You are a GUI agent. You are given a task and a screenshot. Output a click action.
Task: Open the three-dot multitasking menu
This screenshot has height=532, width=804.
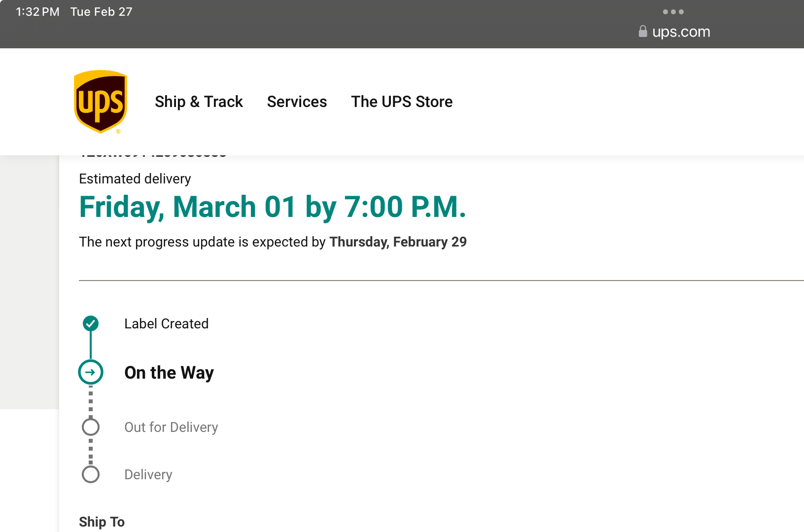(x=673, y=12)
